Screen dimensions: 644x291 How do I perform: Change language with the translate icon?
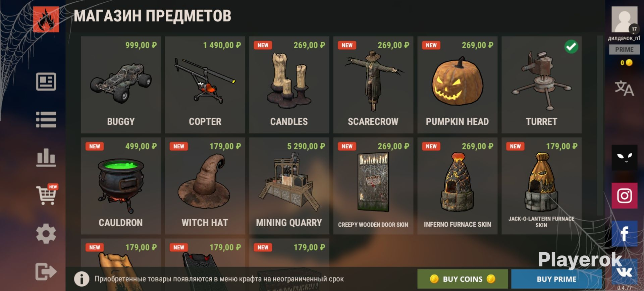(x=624, y=88)
